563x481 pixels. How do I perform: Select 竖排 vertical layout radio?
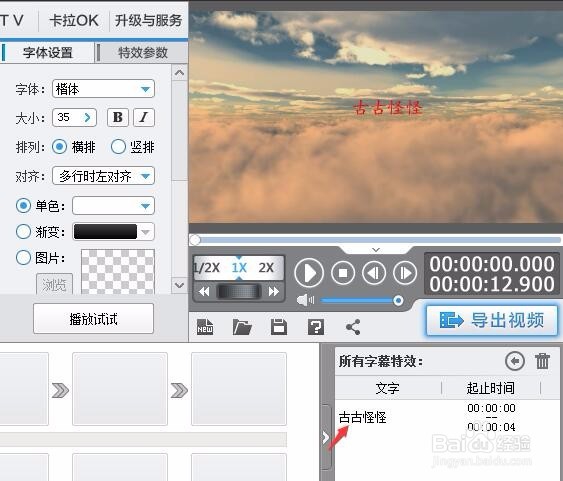pyautogui.click(x=118, y=147)
